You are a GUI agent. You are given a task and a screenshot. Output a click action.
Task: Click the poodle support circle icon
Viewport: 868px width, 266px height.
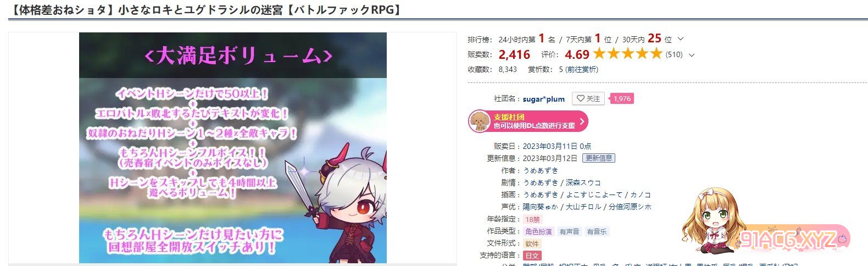click(x=479, y=121)
